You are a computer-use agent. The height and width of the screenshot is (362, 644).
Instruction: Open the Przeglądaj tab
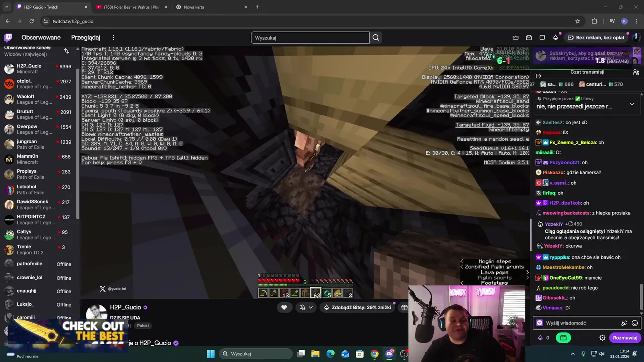click(x=86, y=38)
